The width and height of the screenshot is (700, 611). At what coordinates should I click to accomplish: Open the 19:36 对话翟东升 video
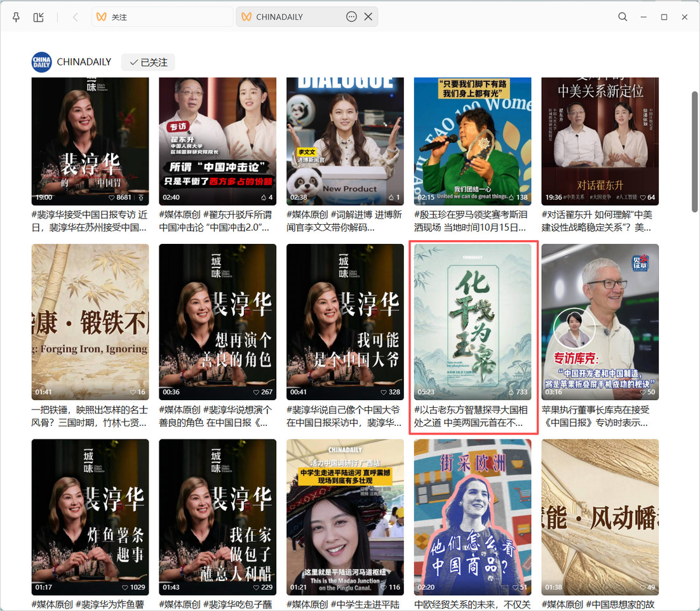click(600, 141)
